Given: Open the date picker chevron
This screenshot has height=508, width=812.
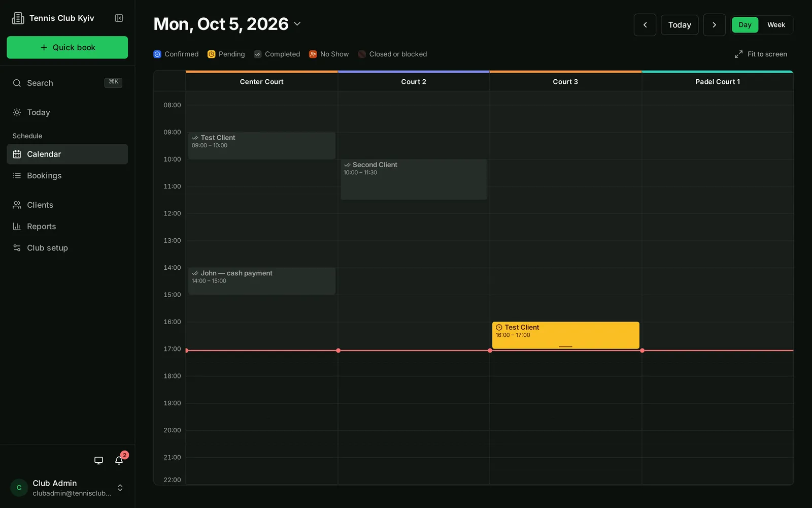Looking at the screenshot, I should 297,24.
